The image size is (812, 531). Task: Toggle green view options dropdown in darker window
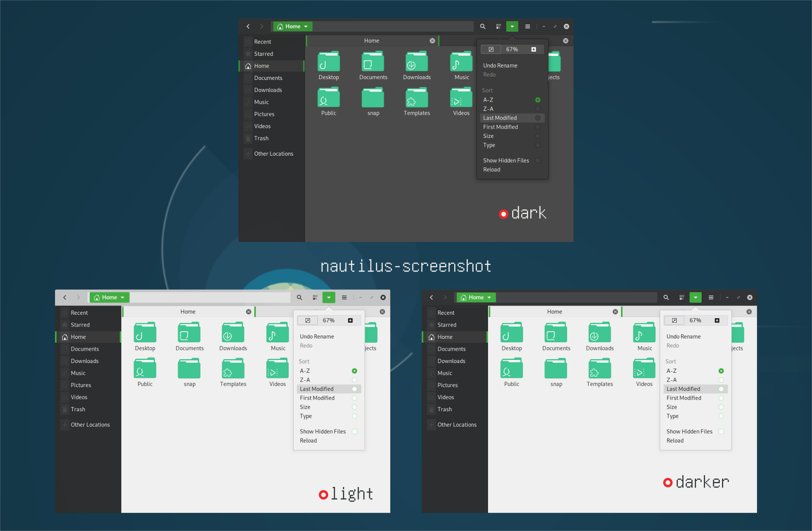click(696, 297)
